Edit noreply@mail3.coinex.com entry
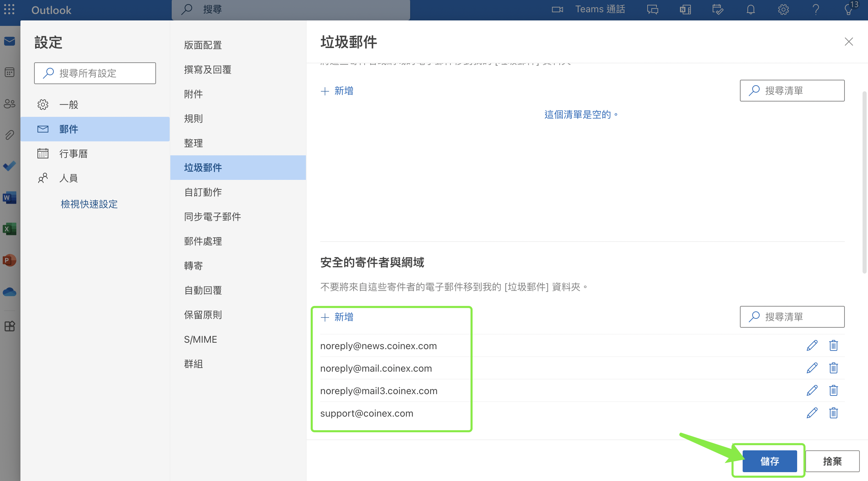The image size is (868, 481). [812, 390]
